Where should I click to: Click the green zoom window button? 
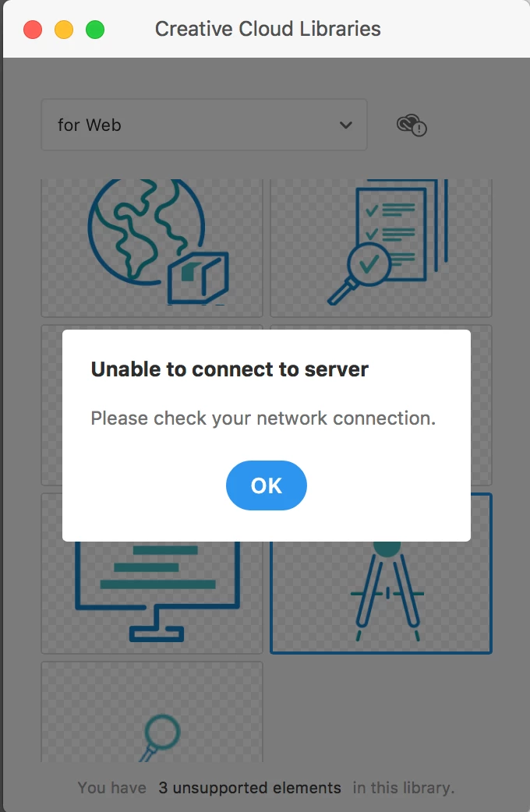coord(95,30)
